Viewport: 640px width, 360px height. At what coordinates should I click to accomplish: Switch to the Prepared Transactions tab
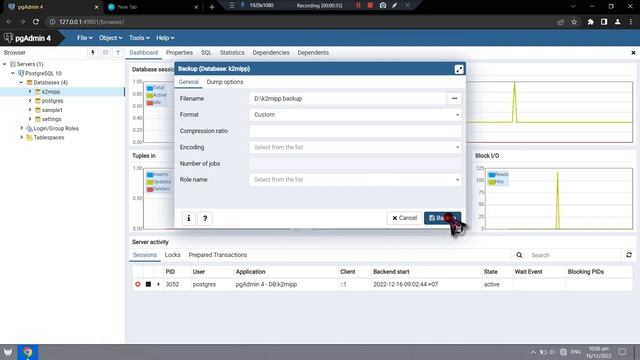coord(218,255)
